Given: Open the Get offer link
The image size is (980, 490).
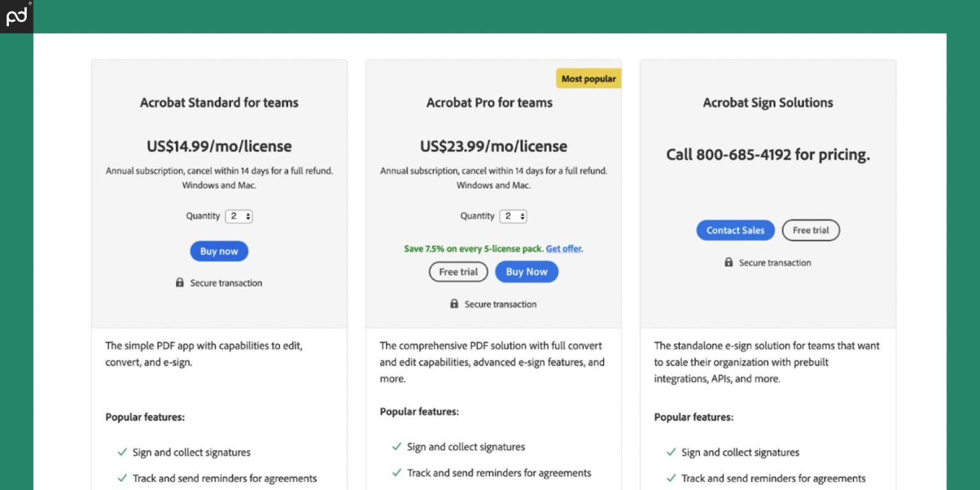Looking at the screenshot, I should [564, 248].
